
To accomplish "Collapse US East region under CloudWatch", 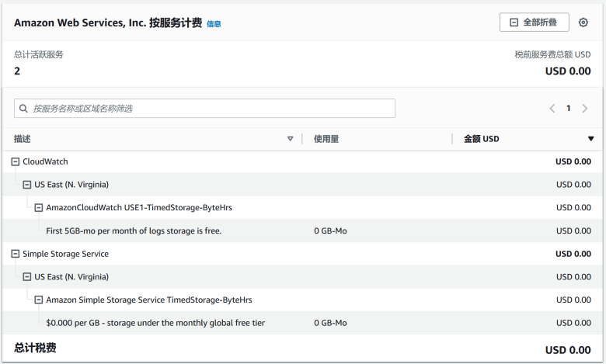I will 27,185.
